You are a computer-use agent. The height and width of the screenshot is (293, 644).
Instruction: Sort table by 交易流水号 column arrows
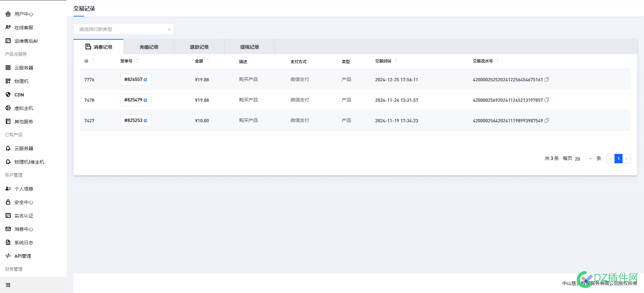point(498,61)
